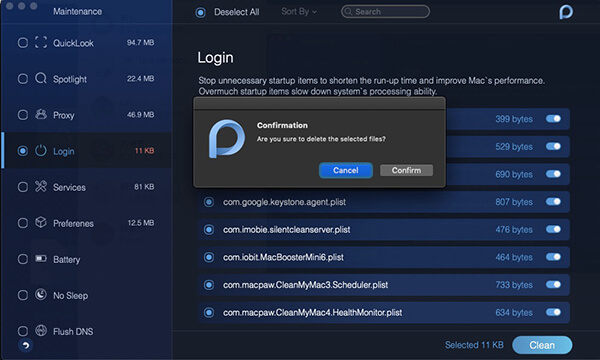Click the No Sleep moon icon

(41, 295)
